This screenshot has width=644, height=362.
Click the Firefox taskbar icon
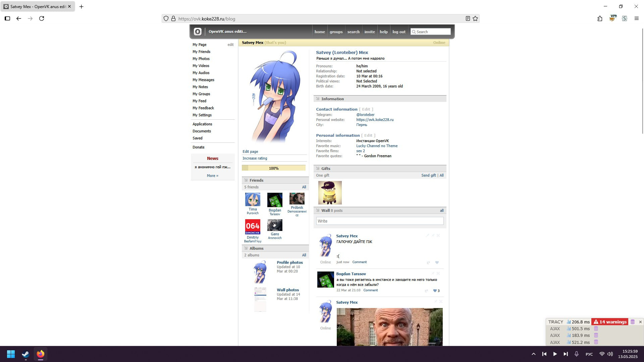[x=41, y=354]
